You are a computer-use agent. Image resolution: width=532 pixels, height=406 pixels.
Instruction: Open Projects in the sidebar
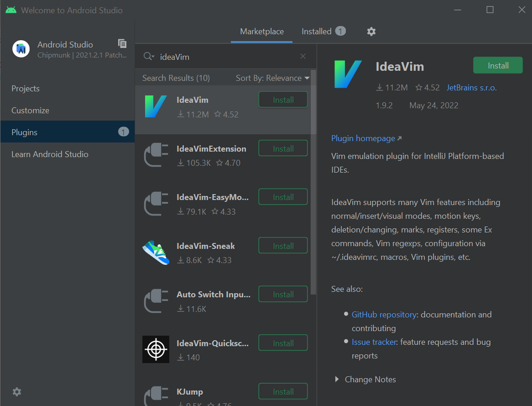(x=26, y=89)
